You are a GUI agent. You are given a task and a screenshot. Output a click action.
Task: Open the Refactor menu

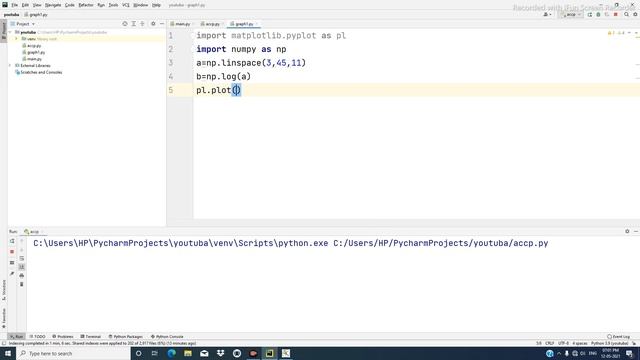click(x=86, y=5)
